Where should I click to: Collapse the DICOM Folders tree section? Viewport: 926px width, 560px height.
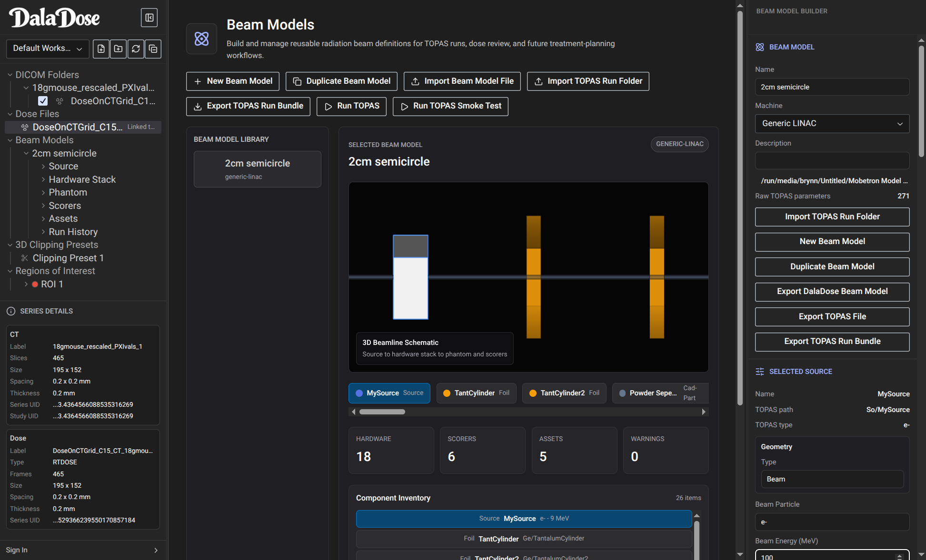pyautogui.click(x=10, y=75)
